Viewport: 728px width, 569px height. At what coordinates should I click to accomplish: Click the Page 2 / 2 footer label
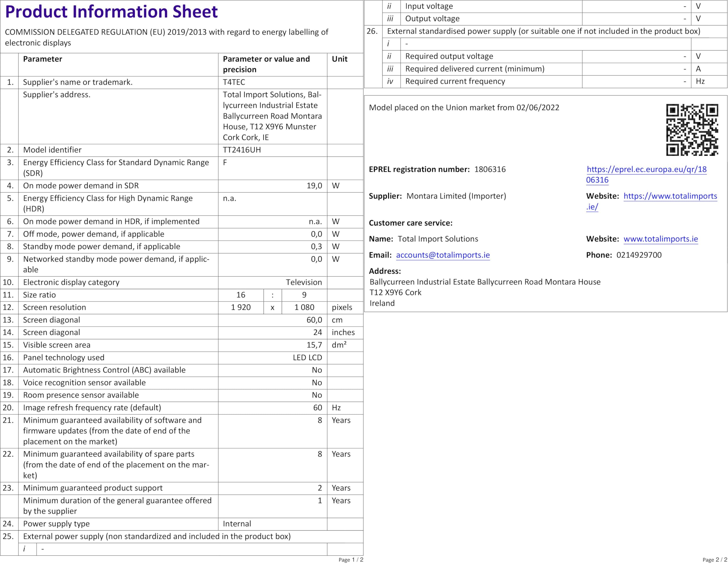pos(715,560)
